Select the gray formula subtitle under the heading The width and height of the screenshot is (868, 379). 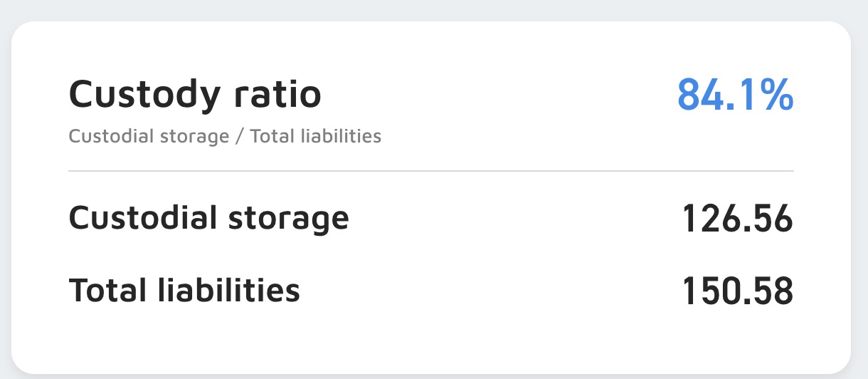pos(225,135)
